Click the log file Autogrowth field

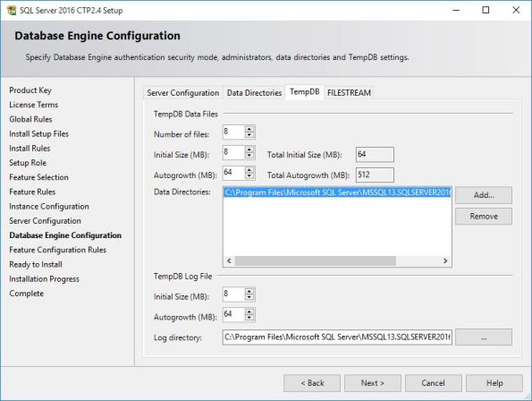tap(233, 314)
